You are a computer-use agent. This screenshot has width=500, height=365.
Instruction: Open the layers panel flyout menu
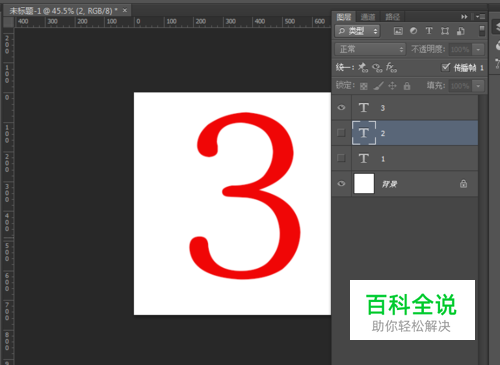(x=480, y=16)
